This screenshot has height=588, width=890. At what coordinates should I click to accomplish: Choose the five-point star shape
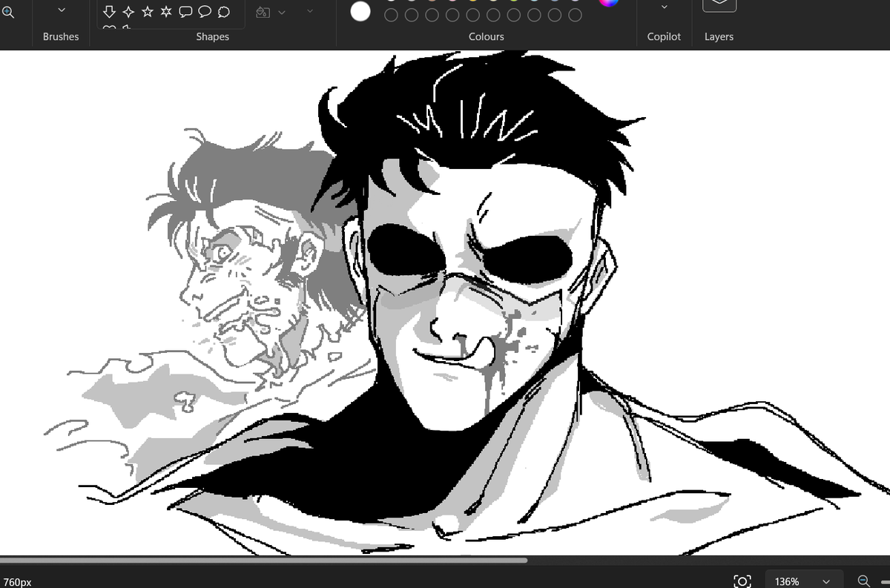click(147, 12)
